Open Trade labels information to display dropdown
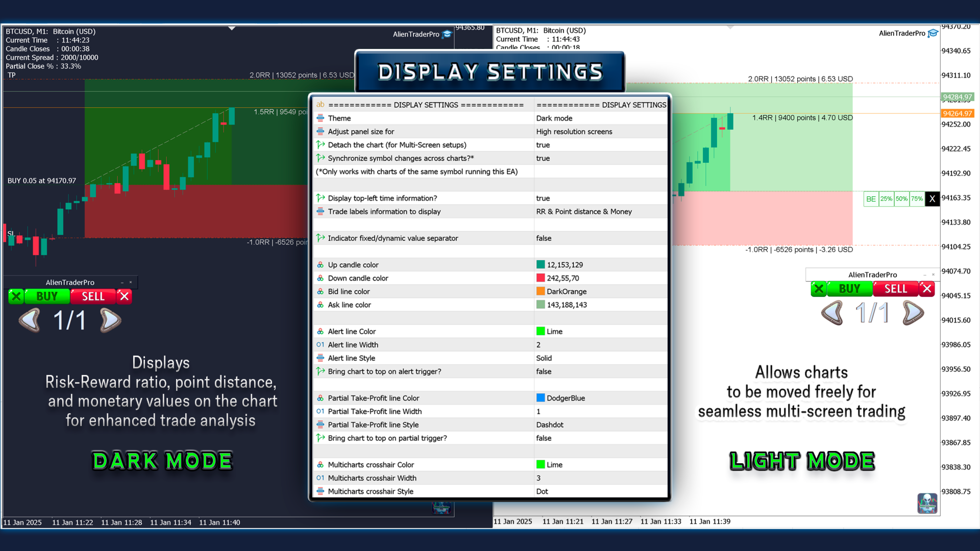Screen dimensions: 980x551 [600, 211]
